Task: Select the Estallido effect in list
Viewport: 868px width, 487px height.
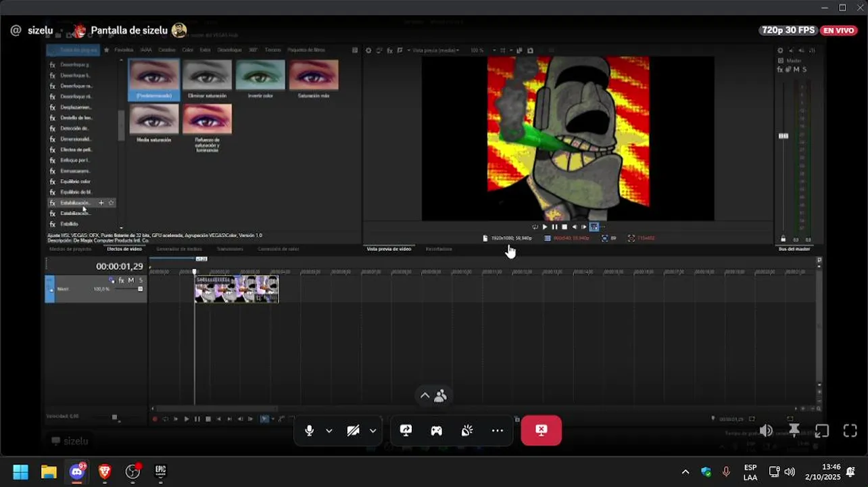Action: pos(69,224)
